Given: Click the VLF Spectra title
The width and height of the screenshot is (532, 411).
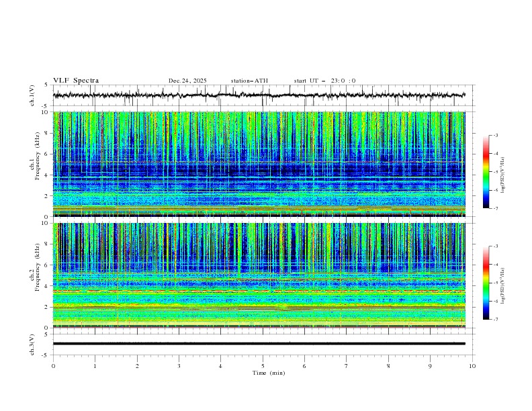Looking at the screenshot, I should 76,81.
